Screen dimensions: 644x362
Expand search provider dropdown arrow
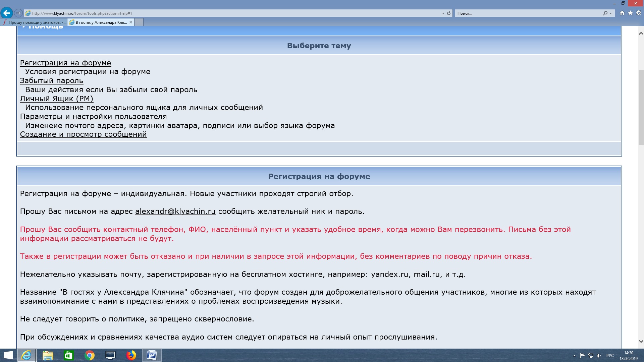point(610,13)
